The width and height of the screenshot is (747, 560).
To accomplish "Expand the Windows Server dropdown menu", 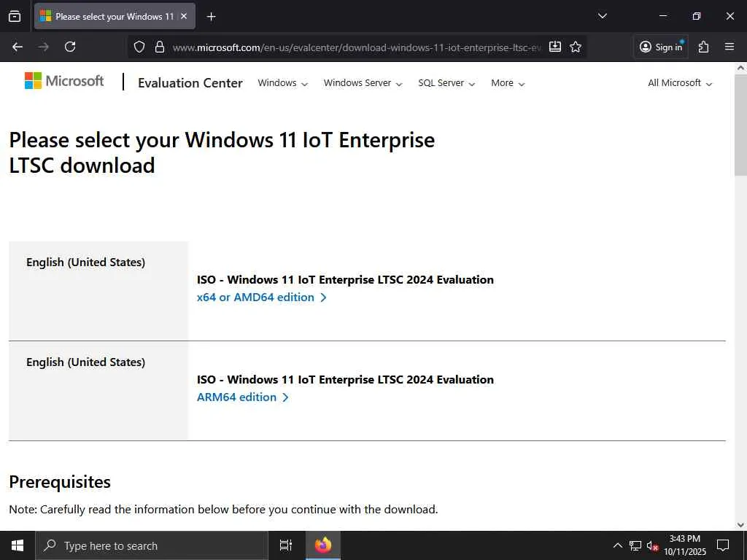I will (x=363, y=83).
